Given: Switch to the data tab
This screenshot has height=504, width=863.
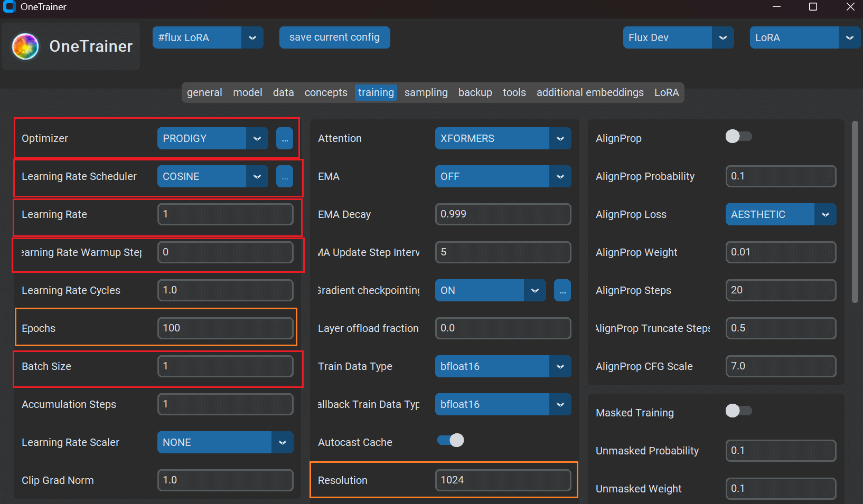Looking at the screenshot, I should [283, 92].
